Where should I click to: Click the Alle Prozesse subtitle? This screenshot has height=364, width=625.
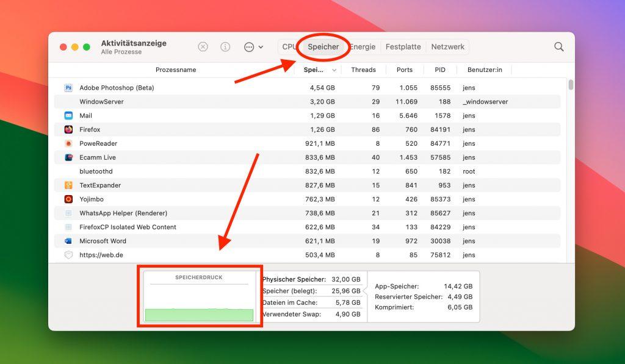pyautogui.click(x=121, y=52)
